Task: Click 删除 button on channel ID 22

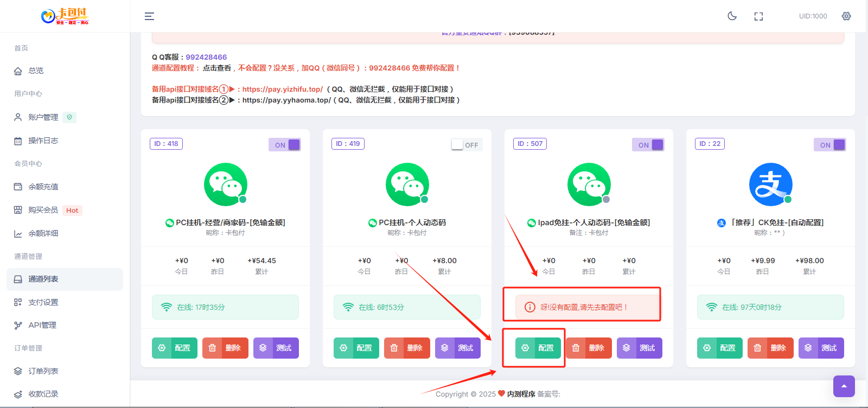Action: click(x=770, y=348)
